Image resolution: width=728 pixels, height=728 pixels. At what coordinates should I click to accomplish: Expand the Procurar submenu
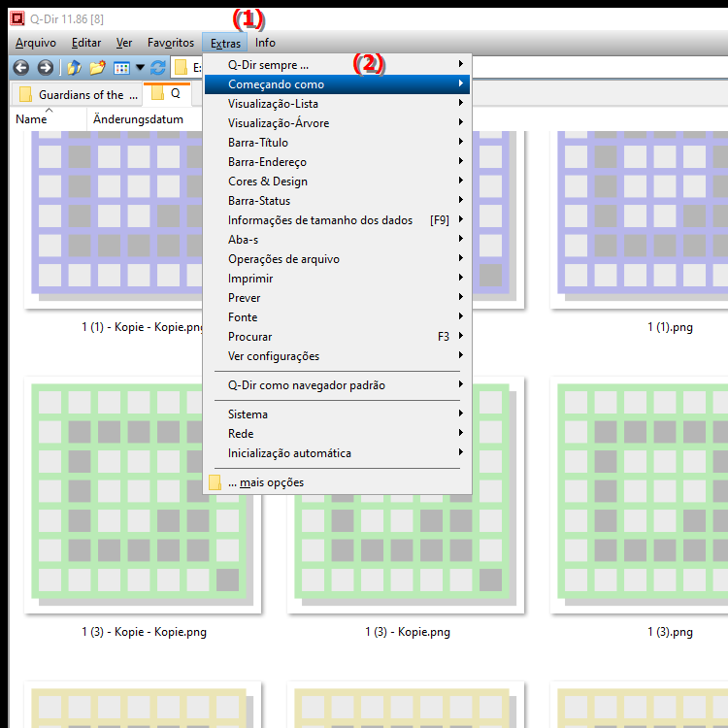pos(337,337)
